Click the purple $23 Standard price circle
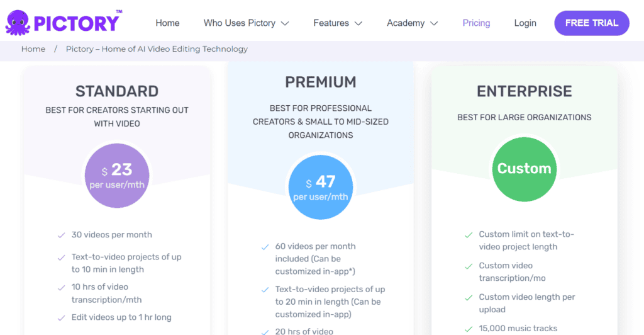 click(x=117, y=176)
